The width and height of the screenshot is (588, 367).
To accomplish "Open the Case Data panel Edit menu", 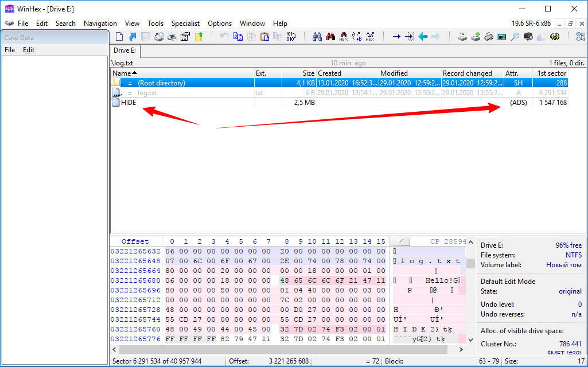I will [29, 50].
